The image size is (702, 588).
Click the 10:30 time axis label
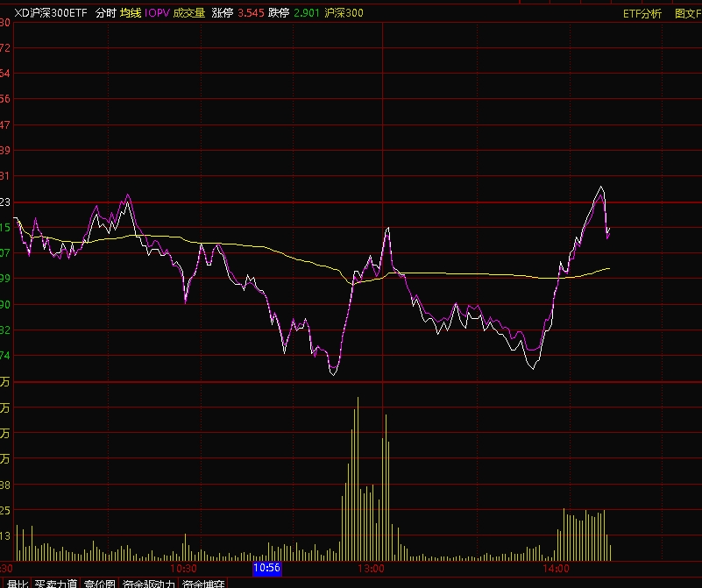point(183,569)
